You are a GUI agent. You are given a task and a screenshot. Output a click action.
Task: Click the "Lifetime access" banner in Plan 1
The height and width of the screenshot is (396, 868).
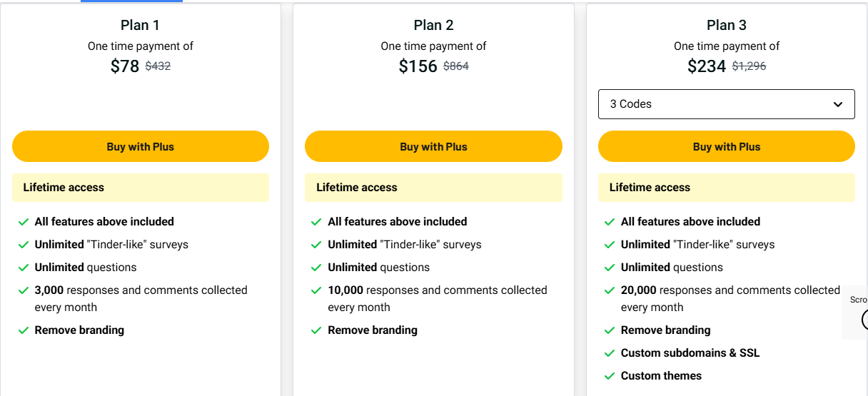(x=141, y=188)
